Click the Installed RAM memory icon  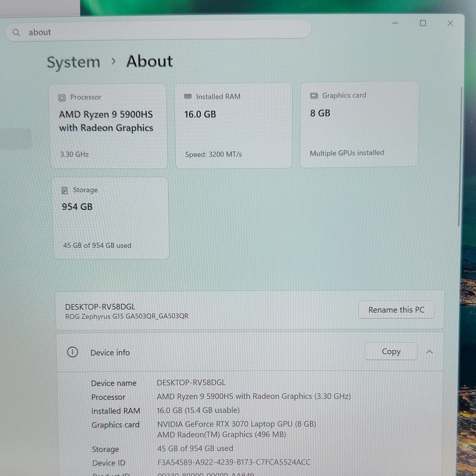coord(188,97)
